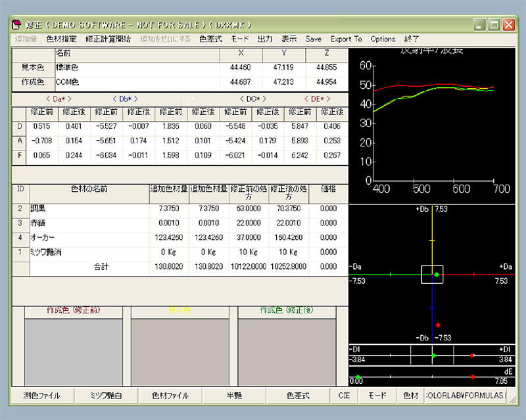Click Save in the menu bar
Screen dimensions: 526x420
tap(313, 39)
